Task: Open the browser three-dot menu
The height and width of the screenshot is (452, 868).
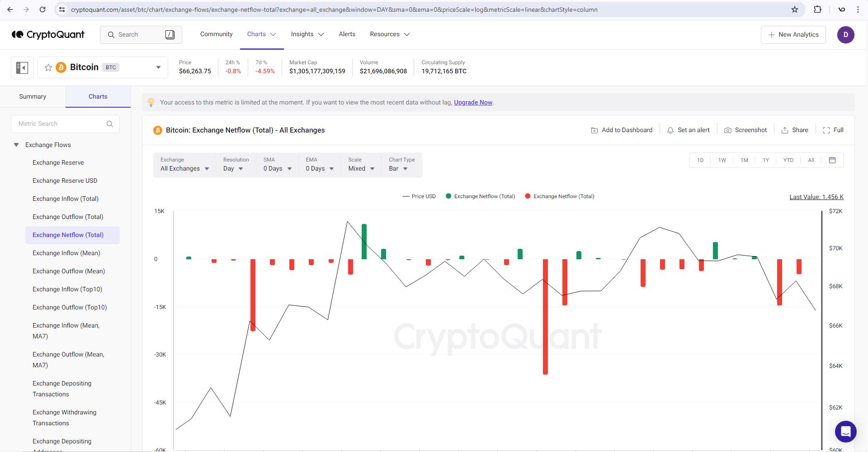Action: (858, 10)
